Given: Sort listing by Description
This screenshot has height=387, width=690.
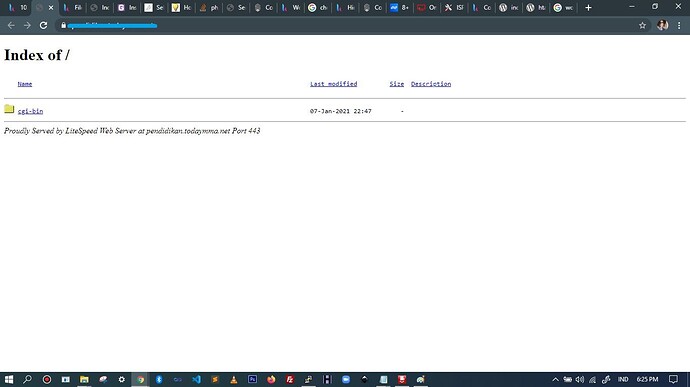Looking at the screenshot, I should 431,84.
